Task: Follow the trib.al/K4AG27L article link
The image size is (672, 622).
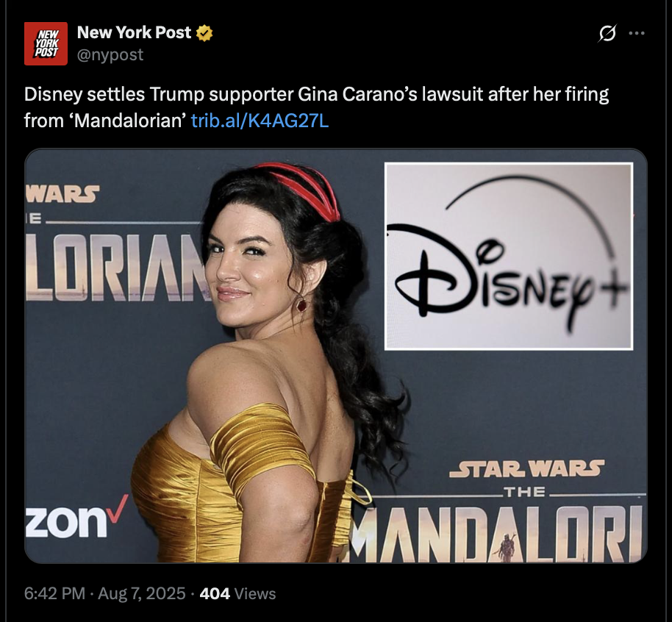Action: coord(260,121)
